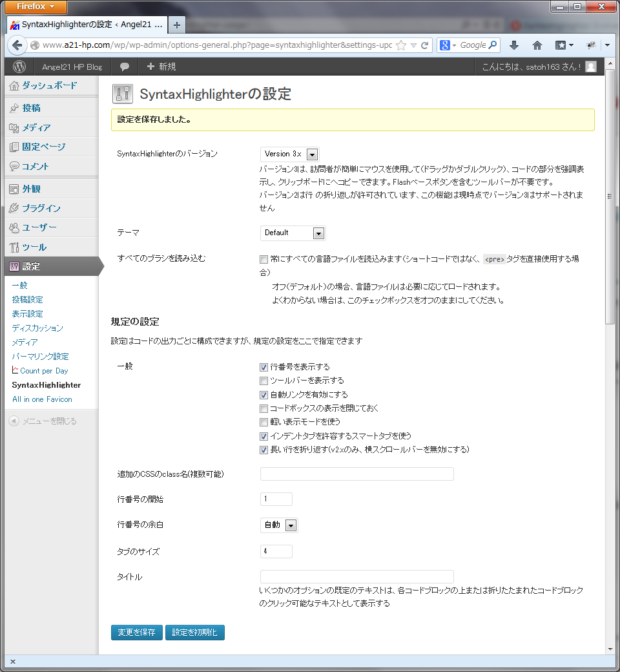Expand the toolbar overflow arrow at far right
Image resolution: width=620 pixels, height=672 pixels.
tap(607, 45)
